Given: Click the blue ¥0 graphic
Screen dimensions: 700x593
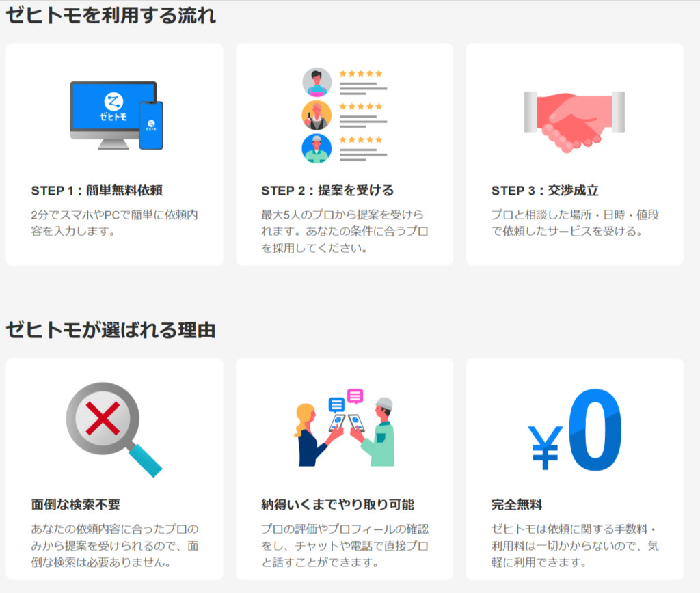Looking at the screenshot, I should point(574,432).
